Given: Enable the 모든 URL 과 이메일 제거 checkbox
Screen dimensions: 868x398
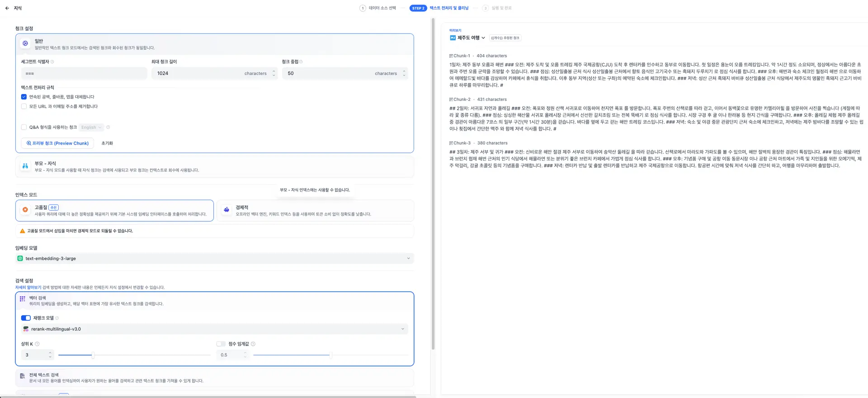Looking at the screenshot, I should click(x=24, y=107).
